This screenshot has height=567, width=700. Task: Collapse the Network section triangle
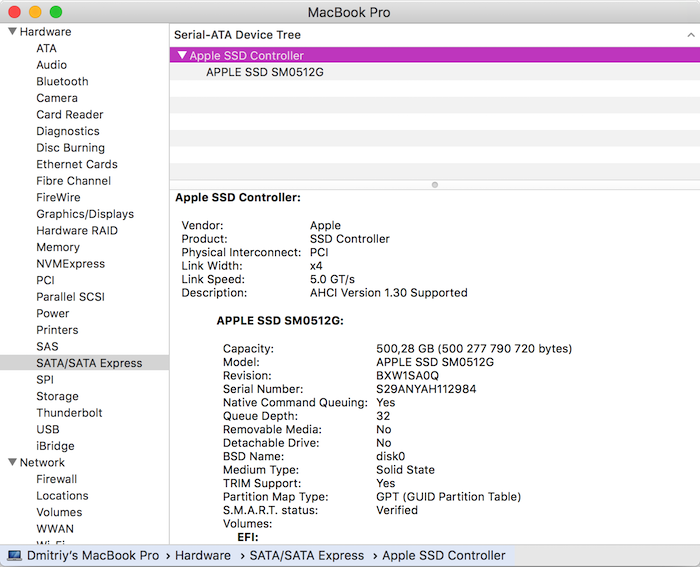click(x=12, y=462)
